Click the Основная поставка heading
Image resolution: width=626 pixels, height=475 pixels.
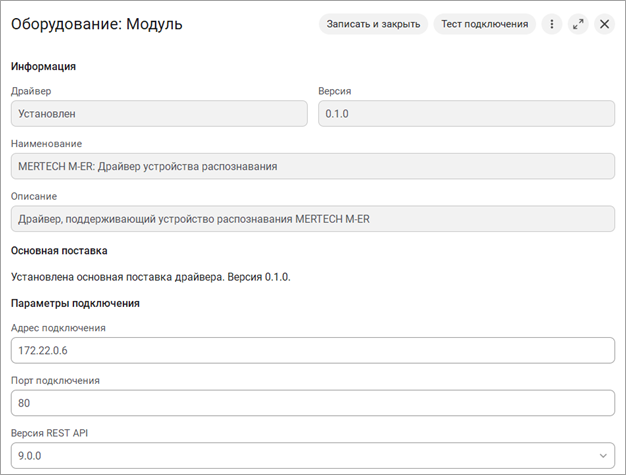pos(59,251)
